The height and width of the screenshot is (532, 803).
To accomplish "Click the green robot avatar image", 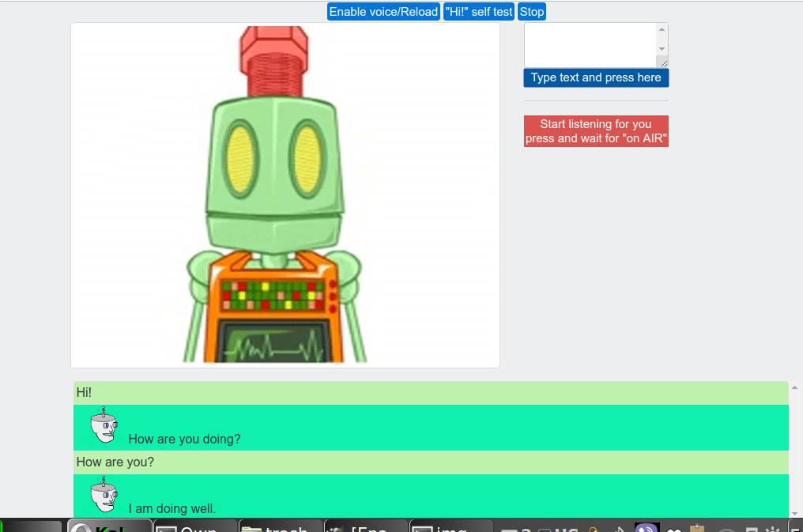I will point(285,194).
